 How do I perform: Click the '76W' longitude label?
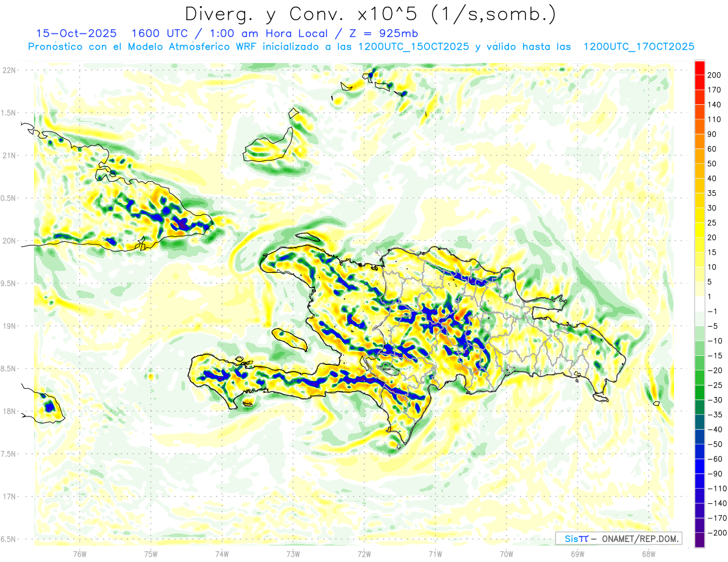tap(79, 554)
